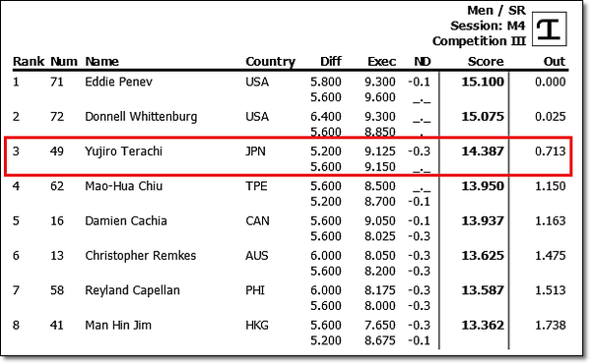The height and width of the screenshot is (364, 591).
Task: Select Donnell Whittenburg's name
Action: coord(141,117)
